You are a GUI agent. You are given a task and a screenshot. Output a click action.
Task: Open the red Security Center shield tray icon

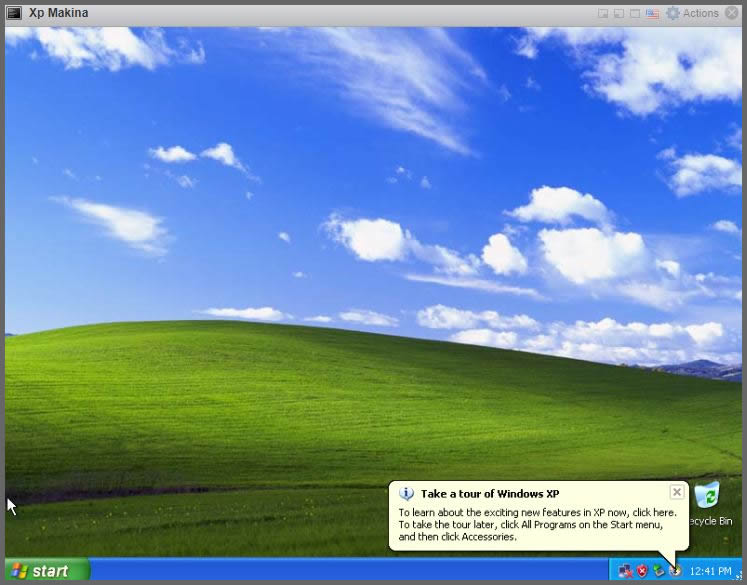642,571
